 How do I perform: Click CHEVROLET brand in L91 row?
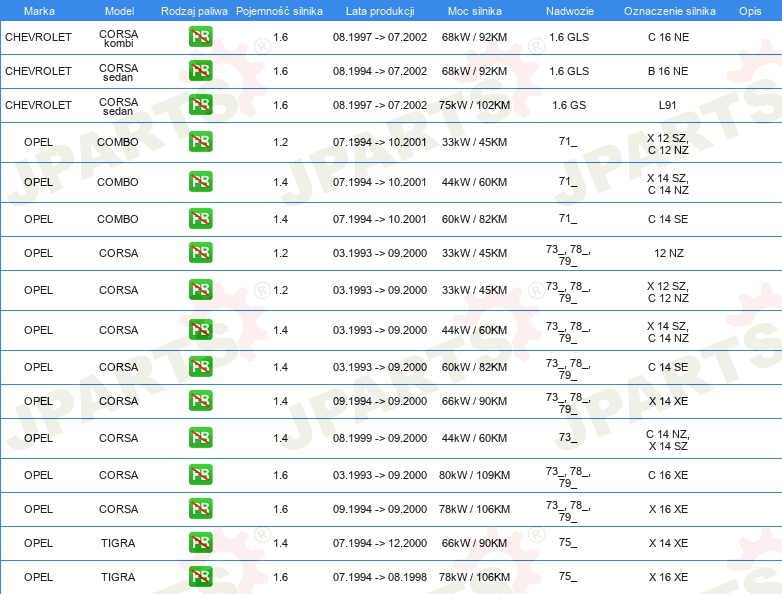click(38, 105)
